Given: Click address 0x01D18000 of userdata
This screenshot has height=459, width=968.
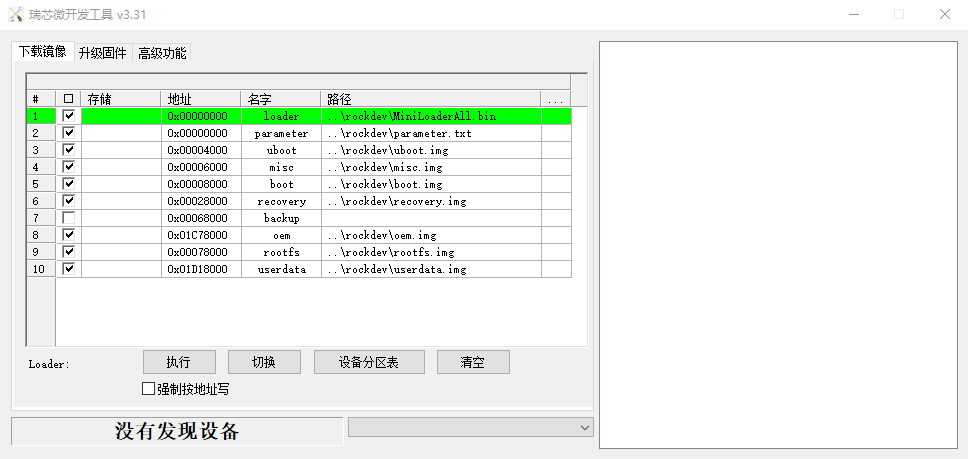Looking at the screenshot, I should 201,270.
